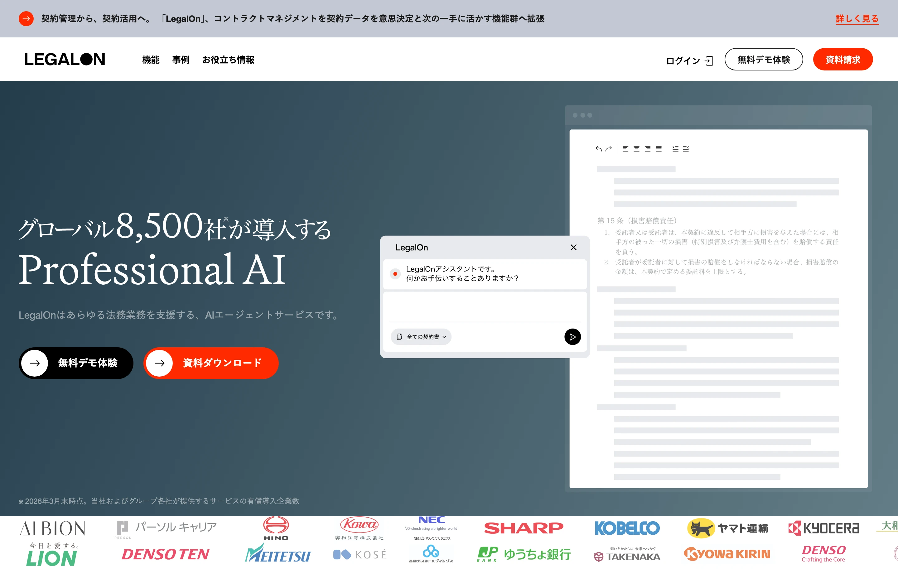Click the decrease indent icon

pos(686,149)
